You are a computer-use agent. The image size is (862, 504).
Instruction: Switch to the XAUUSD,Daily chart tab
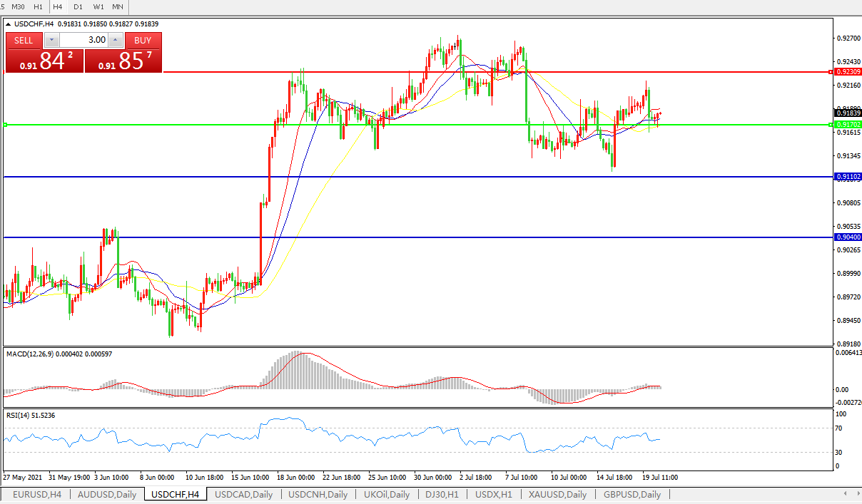(557, 494)
